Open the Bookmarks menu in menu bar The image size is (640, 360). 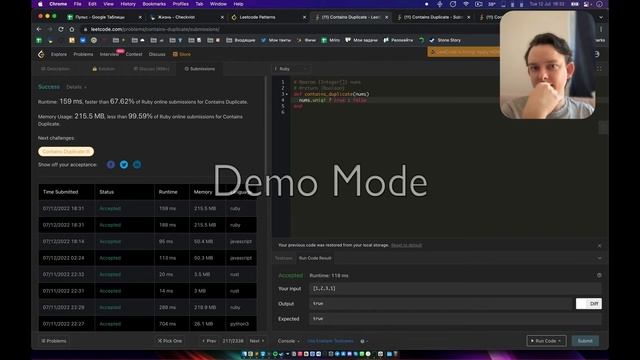click(154, 4)
